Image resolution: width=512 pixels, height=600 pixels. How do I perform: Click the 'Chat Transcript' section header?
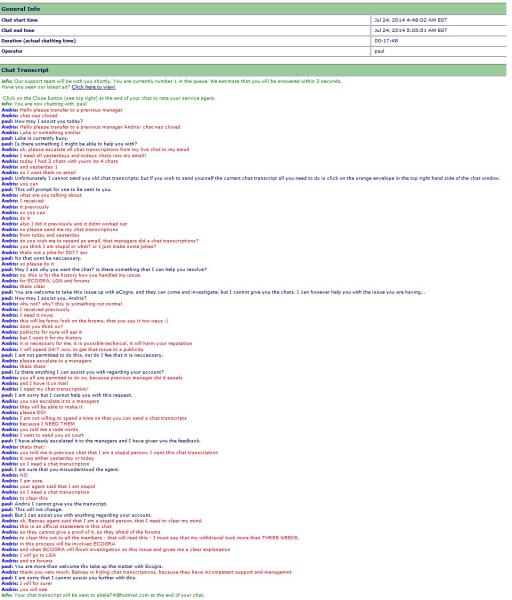click(253, 70)
